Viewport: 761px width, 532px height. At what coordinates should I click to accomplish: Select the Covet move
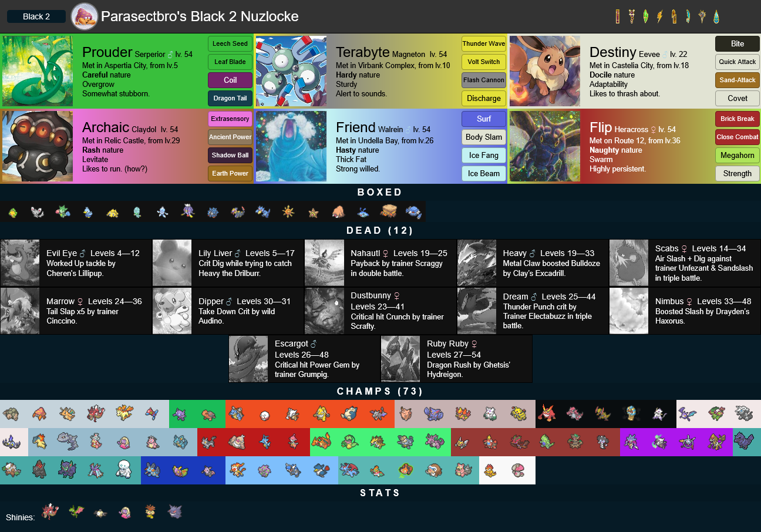738,98
